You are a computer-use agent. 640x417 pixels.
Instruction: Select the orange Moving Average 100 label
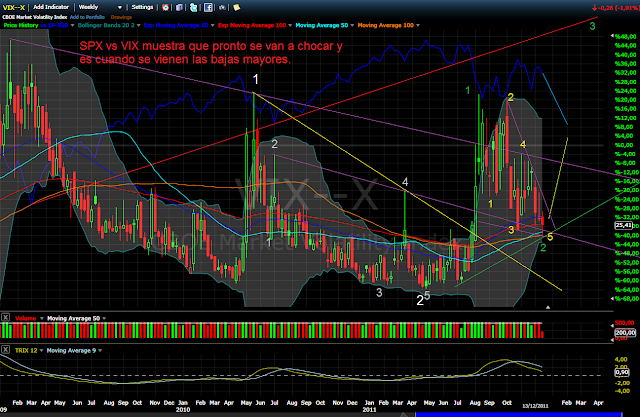click(386, 25)
